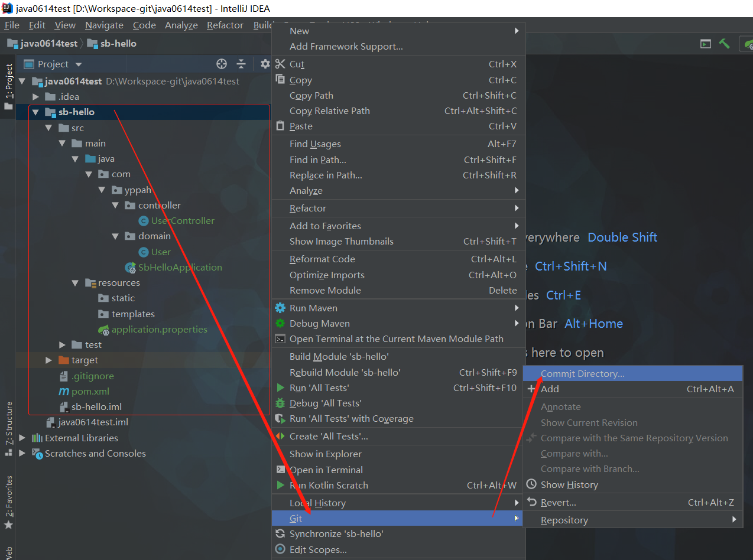This screenshot has width=753, height=560.
Task: Choose Commit Directory... from Git submenu
Action: point(582,374)
